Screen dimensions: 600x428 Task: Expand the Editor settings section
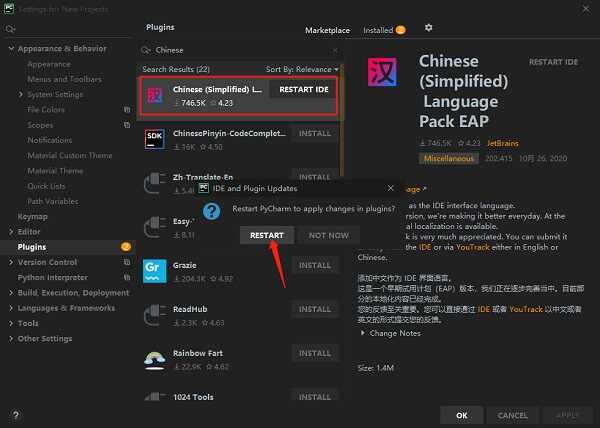[11, 231]
